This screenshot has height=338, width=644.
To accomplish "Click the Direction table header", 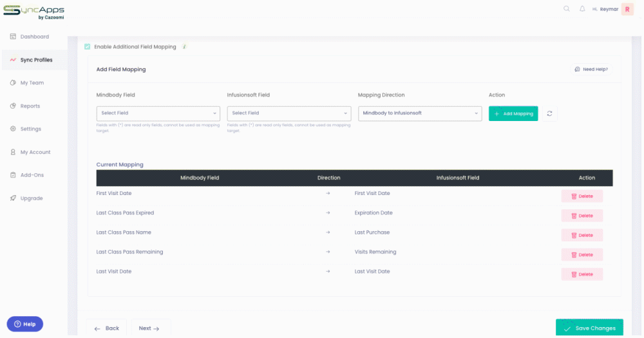I will pos(328,178).
